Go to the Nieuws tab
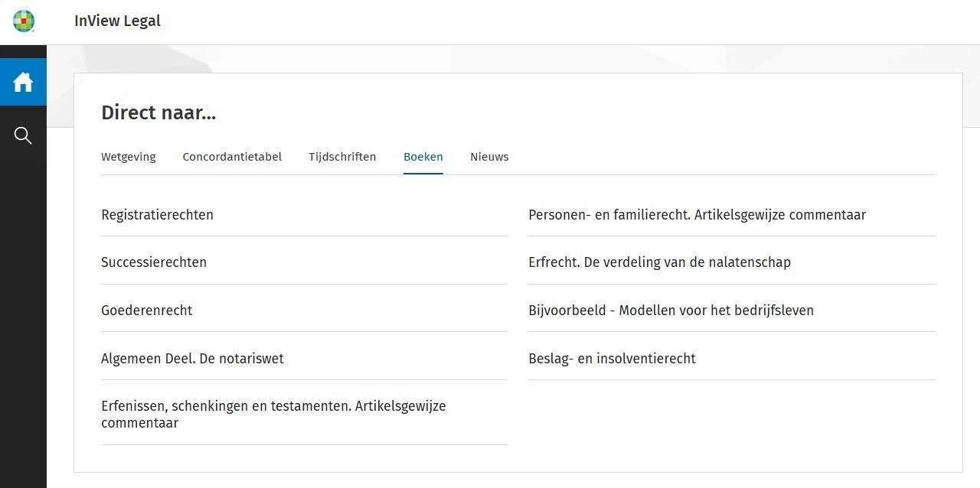Image resolution: width=980 pixels, height=488 pixels. click(x=489, y=157)
